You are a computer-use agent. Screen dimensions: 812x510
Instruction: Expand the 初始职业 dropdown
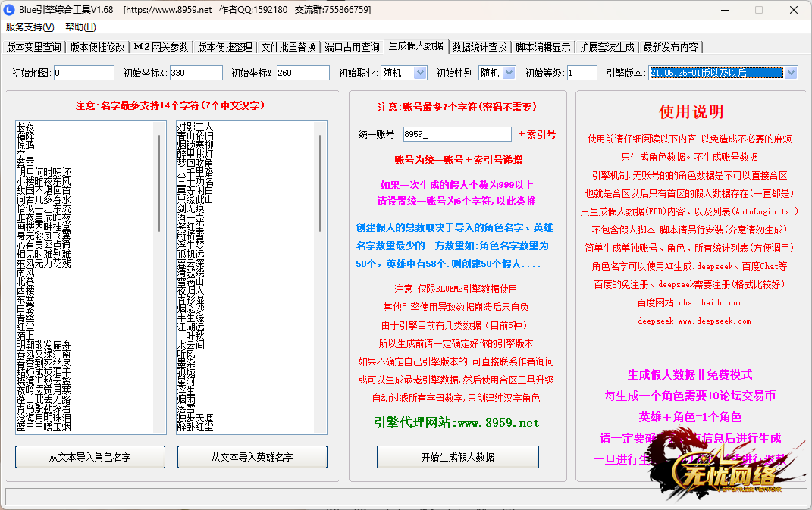point(403,73)
